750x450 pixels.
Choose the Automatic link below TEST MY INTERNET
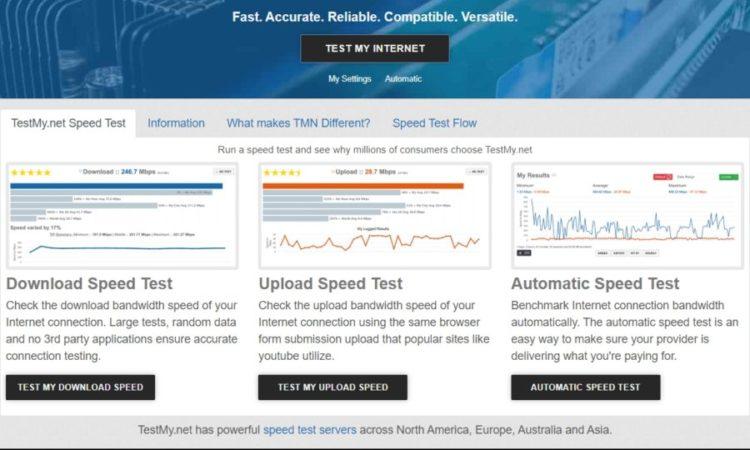pos(403,79)
